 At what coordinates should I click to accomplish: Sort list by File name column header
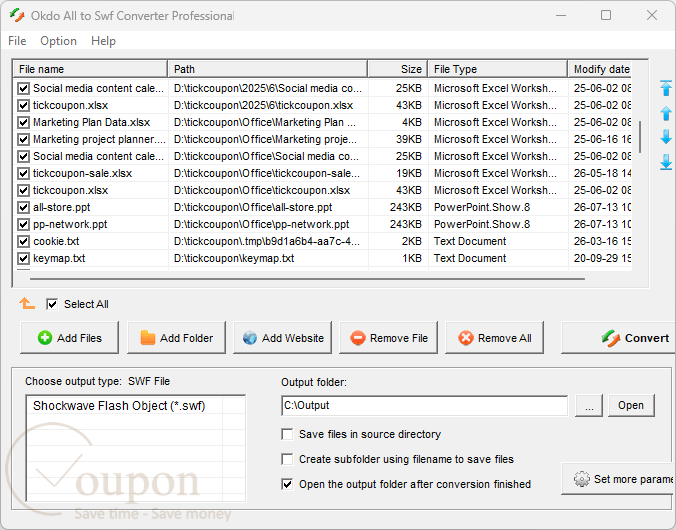[91, 69]
